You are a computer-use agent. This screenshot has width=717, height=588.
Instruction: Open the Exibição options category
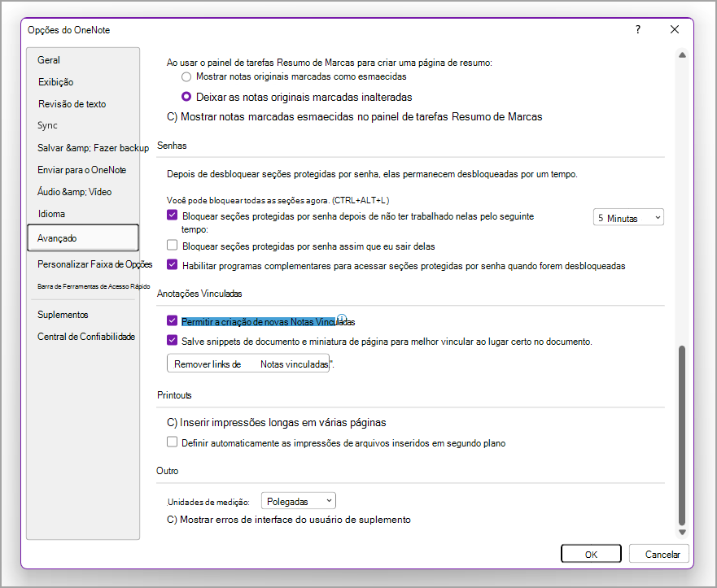point(56,82)
